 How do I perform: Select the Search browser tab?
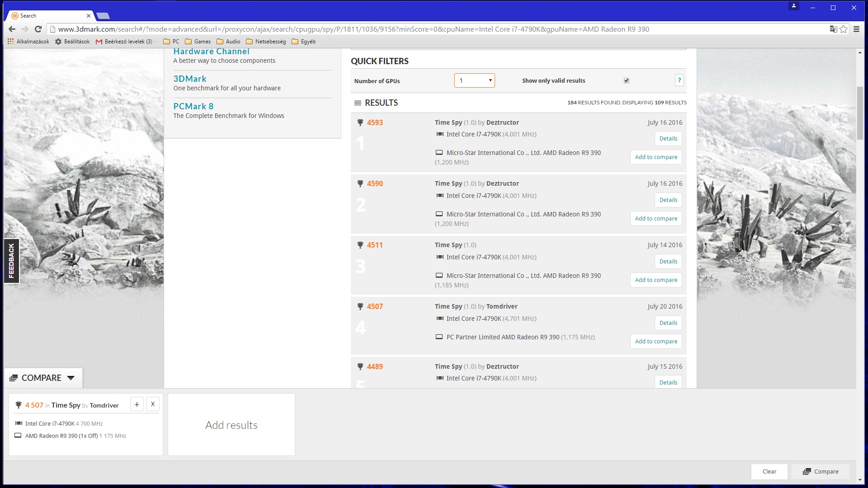[50, 16]
